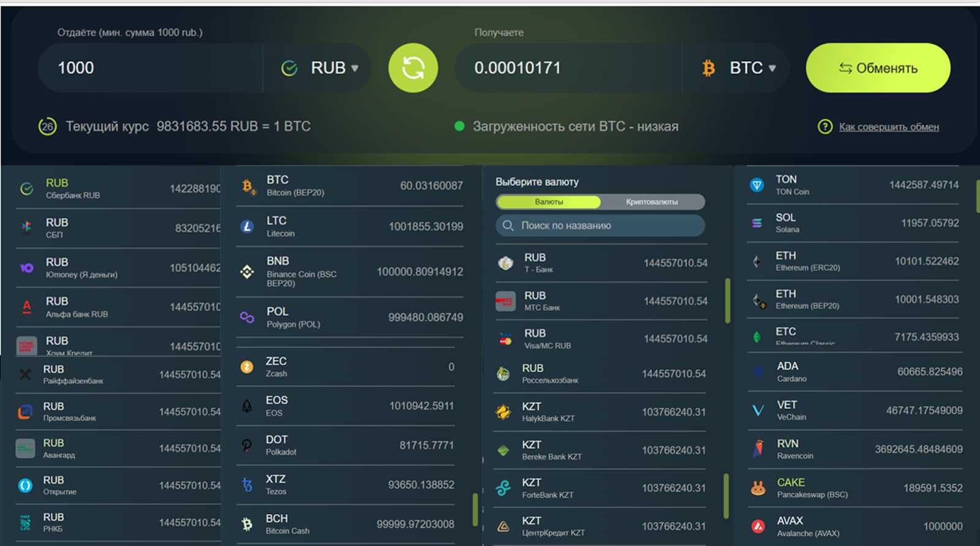
Task: Switch to the Криптовалюты tab
Action: (652, 201)
